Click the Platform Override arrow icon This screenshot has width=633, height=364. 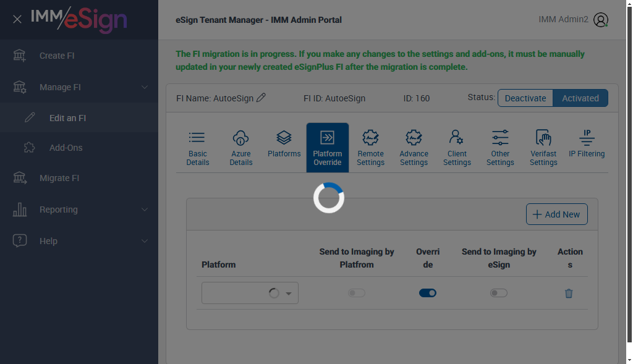click(327, 138)
